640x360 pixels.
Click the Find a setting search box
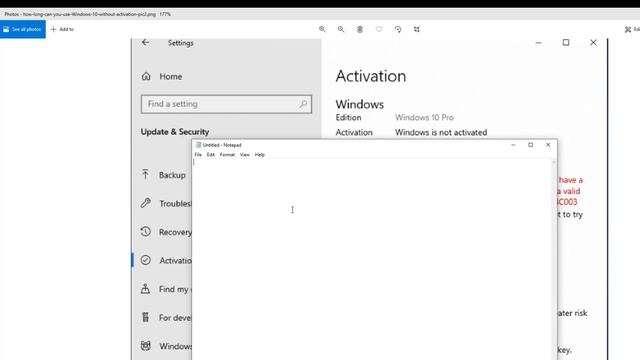pos(226,104)
